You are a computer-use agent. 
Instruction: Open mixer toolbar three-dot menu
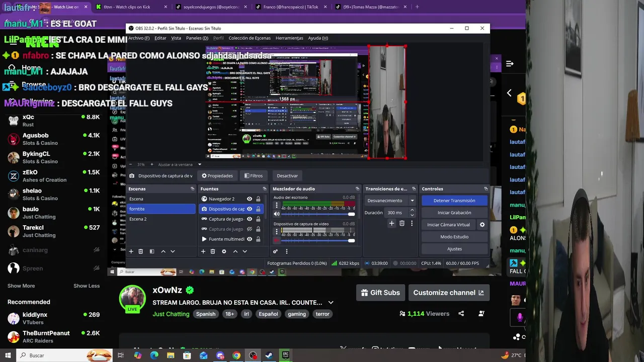pos(287,251)
